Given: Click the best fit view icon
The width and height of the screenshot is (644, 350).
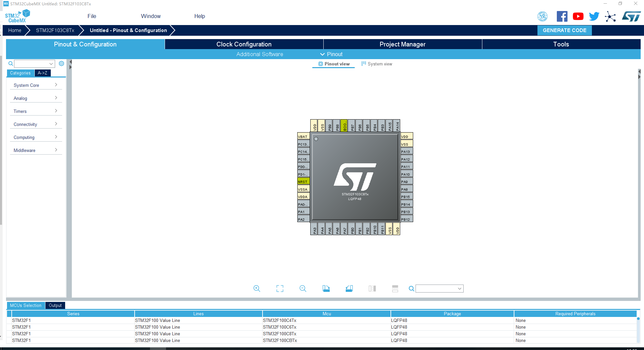Looking at the screenshot, I should (x=280, y=288).
